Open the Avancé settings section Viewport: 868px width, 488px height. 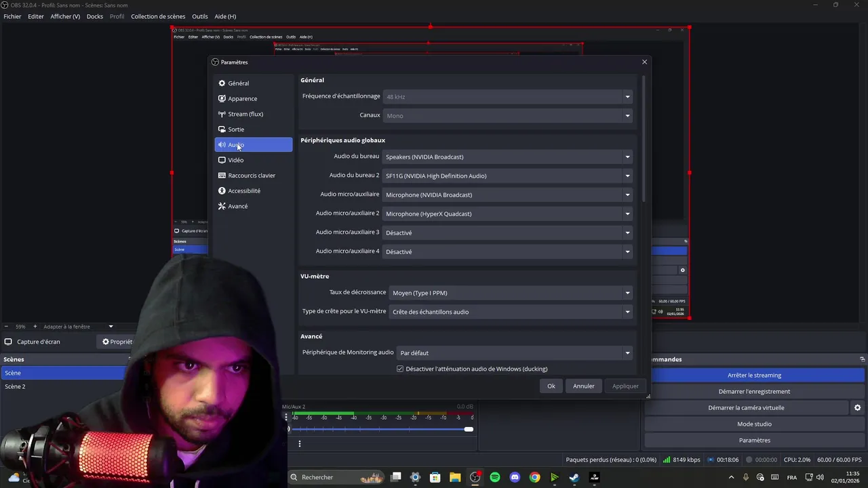point(253,206)
